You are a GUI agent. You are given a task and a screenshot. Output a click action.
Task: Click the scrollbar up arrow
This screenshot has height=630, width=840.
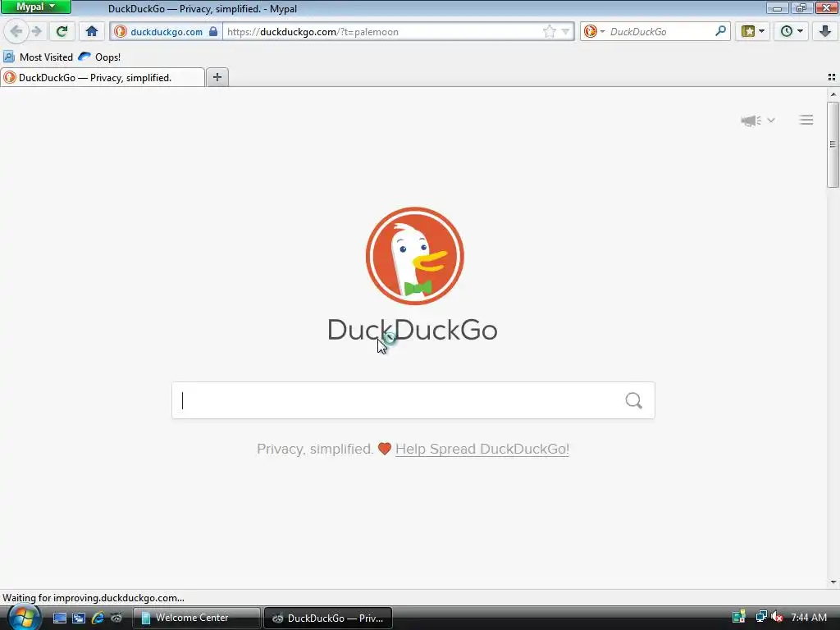[833, 94]
